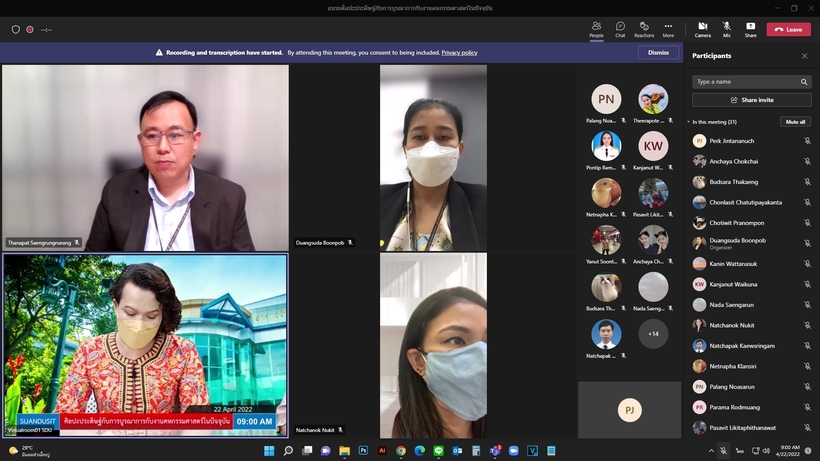Open Google Chrome from taskbar
The width and height of the screenshot is (820, 461).
tap(401, 451)
